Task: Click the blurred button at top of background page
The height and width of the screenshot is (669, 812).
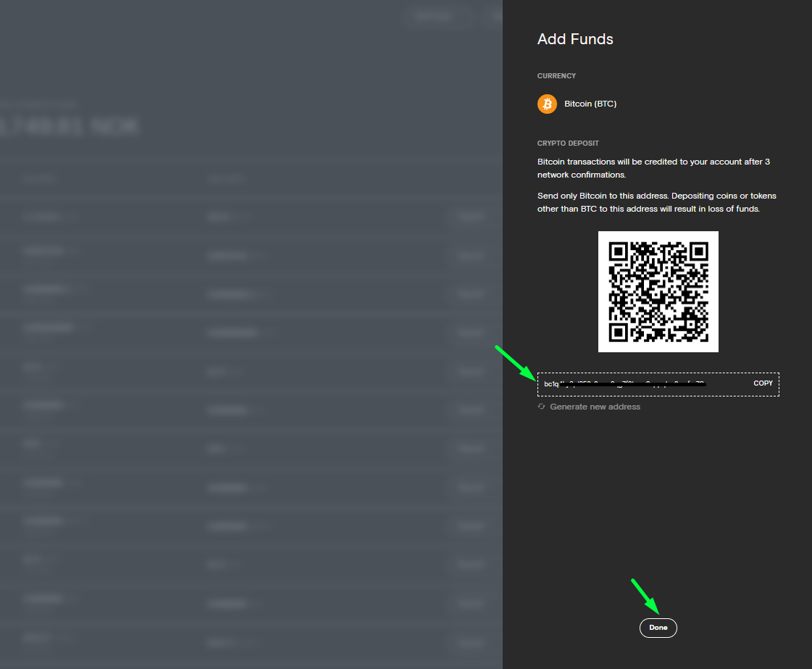Action: pos(433,16)
